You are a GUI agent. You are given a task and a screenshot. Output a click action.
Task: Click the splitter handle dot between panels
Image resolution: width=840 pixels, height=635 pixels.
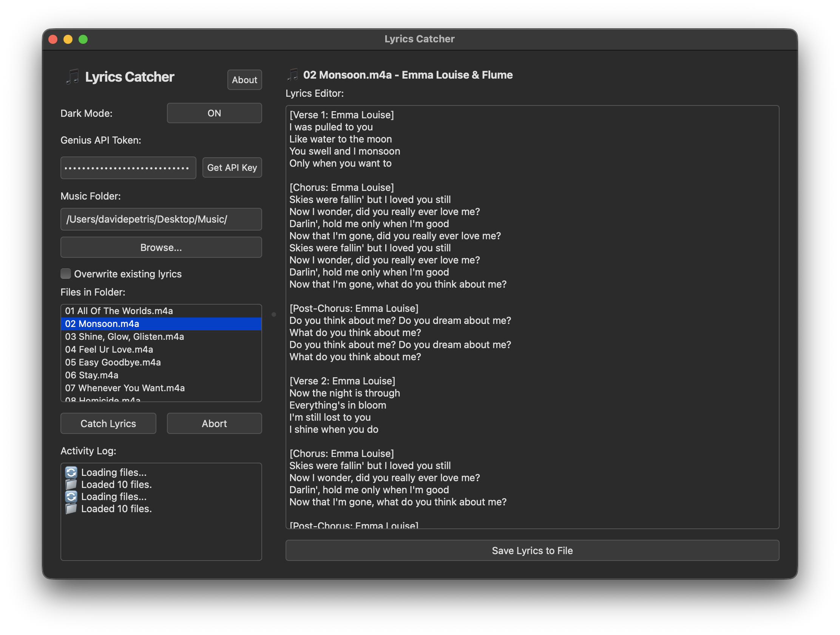(274, 314)
